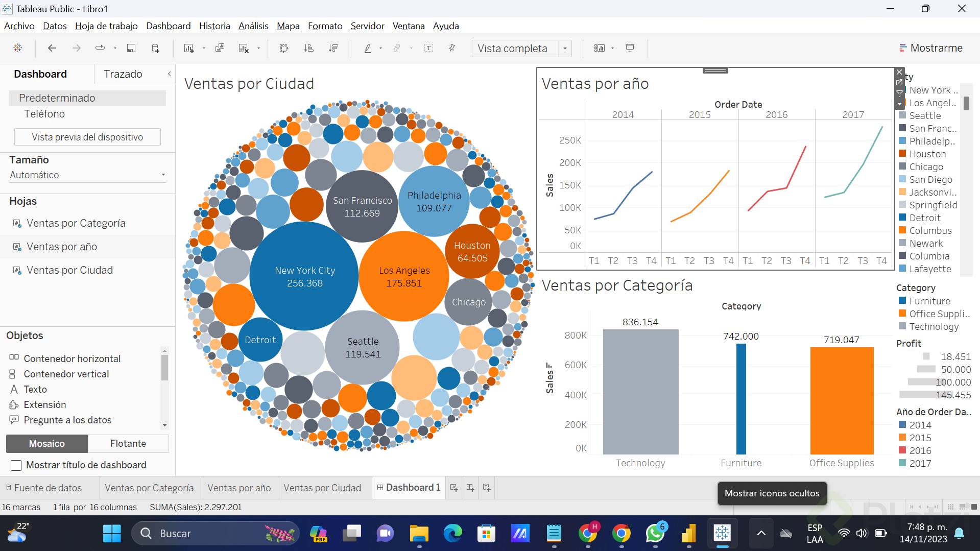Click the undo back arrow in toolbar
Image resolution: width=980 pixels, height=551 pixels.
(52, 48)
